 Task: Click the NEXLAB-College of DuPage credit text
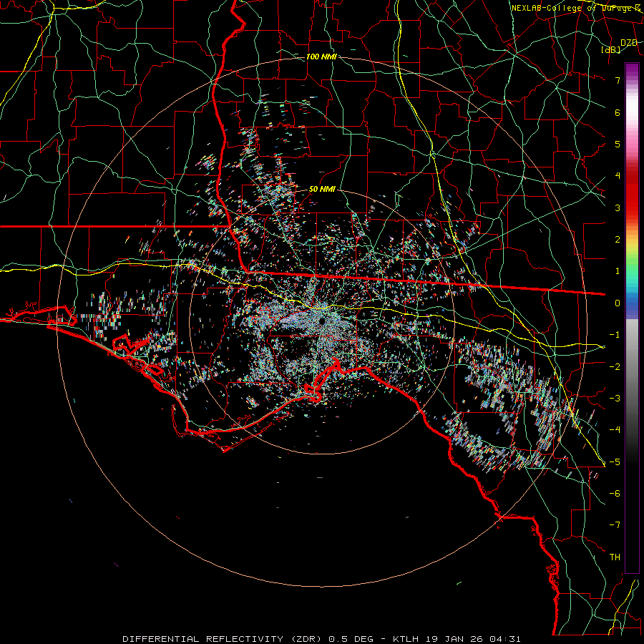pos(575,8)
